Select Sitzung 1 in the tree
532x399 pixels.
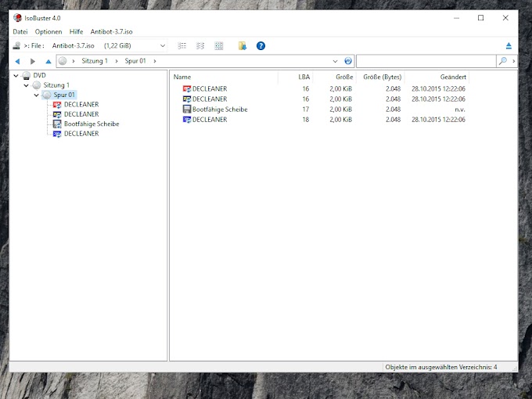(x=56, y=85)
